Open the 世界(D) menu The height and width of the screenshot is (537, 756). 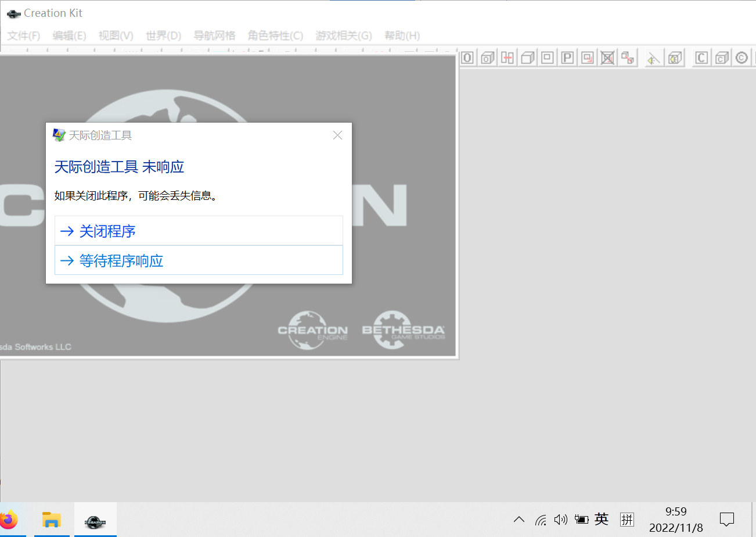[x=163, y=35]
